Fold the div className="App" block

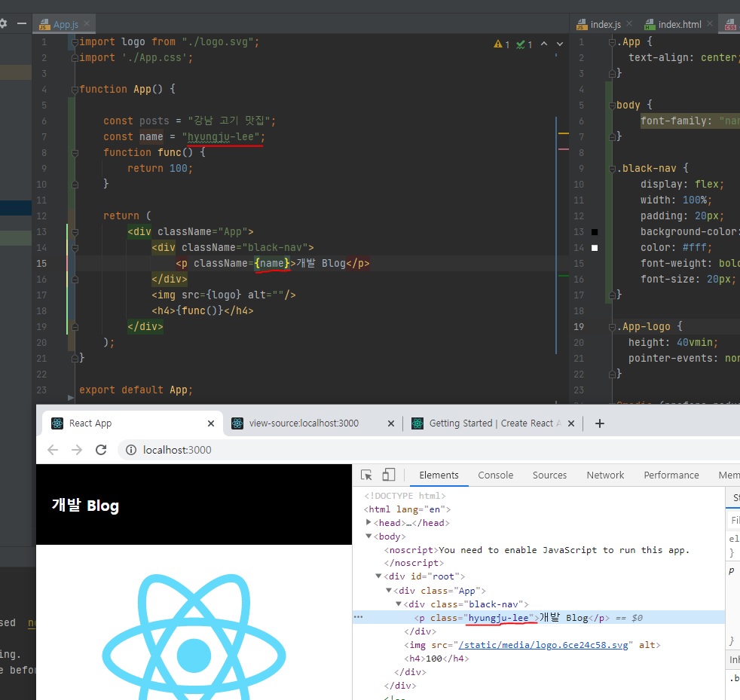tap(75, 232)
